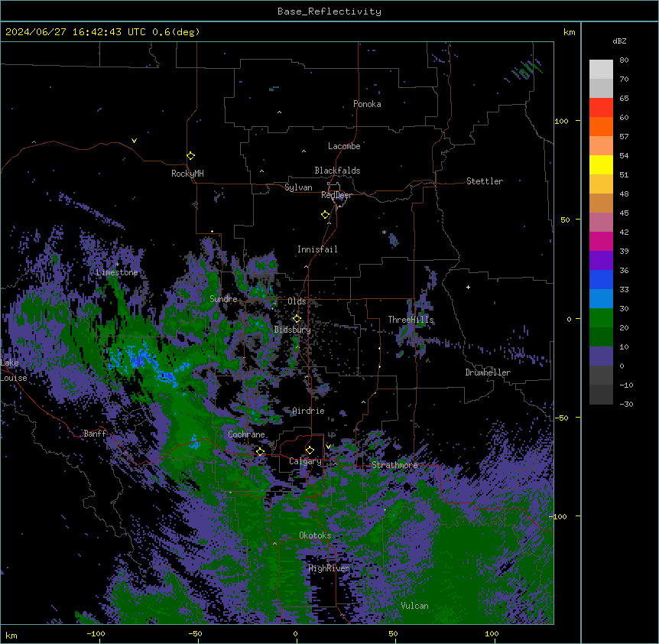Pick the yellow 51-54 dBZ legend color

601,164
